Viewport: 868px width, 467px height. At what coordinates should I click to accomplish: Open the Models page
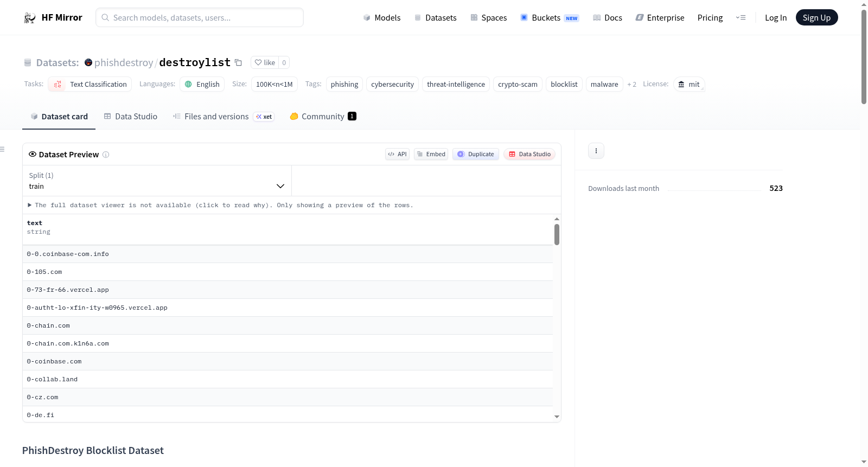pos(382,18)
